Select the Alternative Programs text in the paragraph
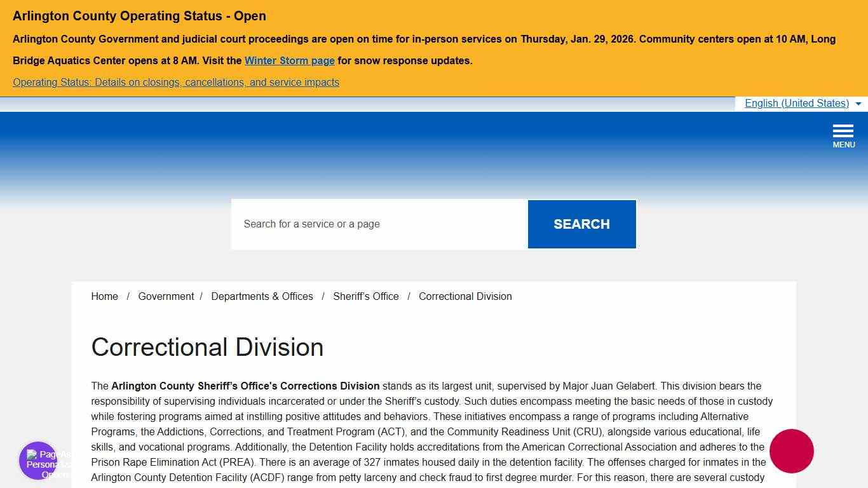868x488 pixels. [x=724, y=416]
